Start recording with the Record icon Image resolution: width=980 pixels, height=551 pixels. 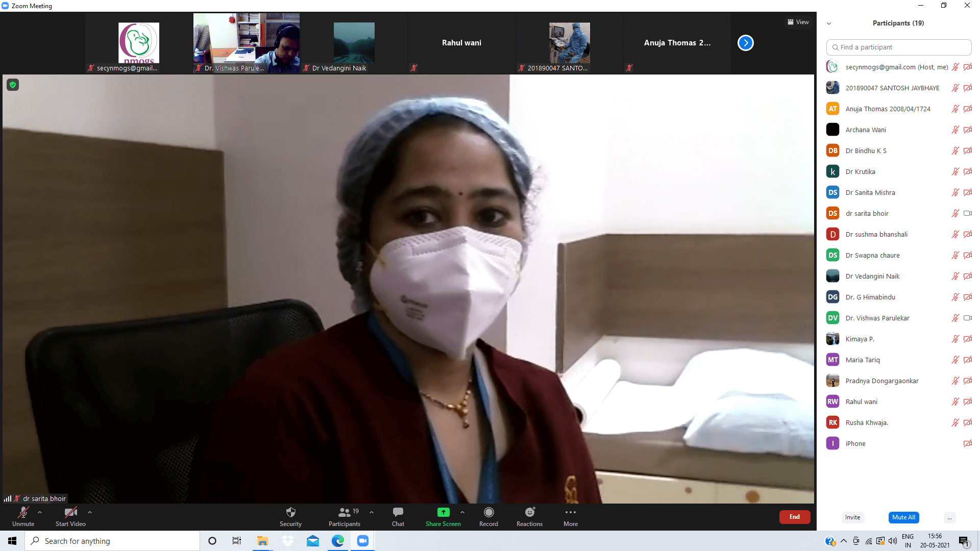coord(488,513)
